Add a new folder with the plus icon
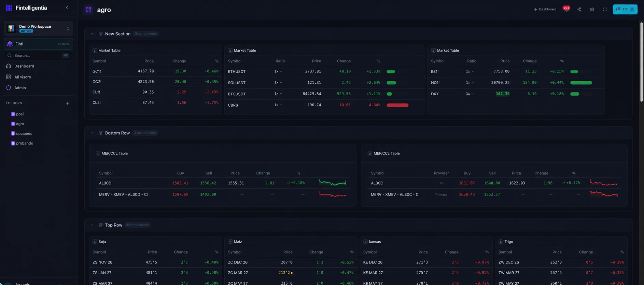Screen dimensions: 644x285 (67, 103)
